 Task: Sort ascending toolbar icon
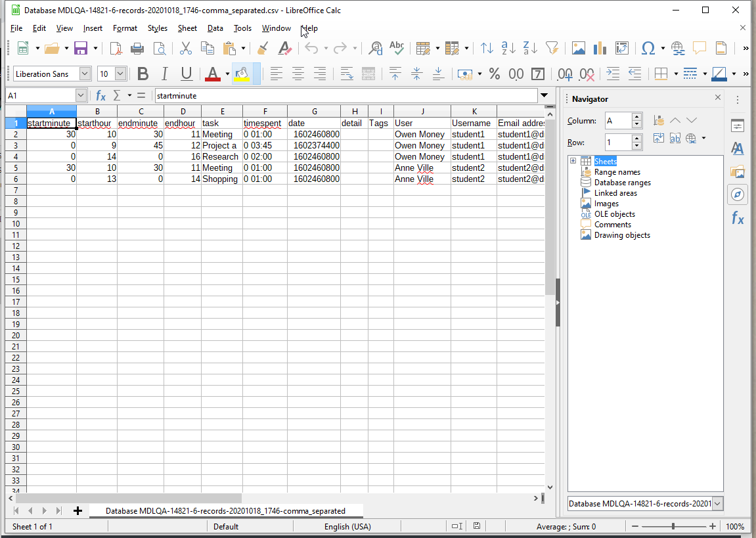(x=508, y=48)
